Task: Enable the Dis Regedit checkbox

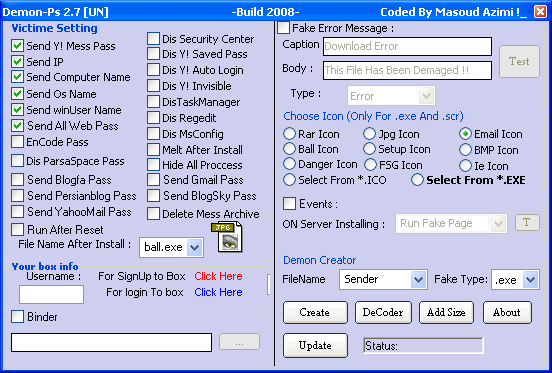Action: click(153, 118)
